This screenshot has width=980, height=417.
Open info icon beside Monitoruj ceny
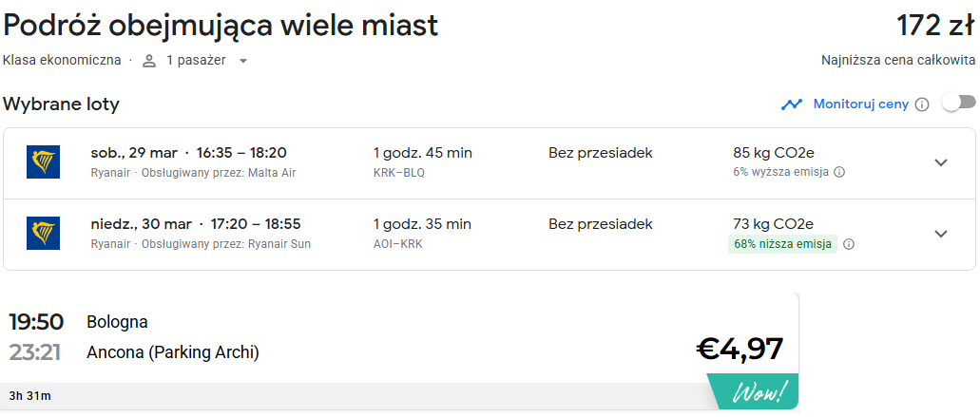921,104
